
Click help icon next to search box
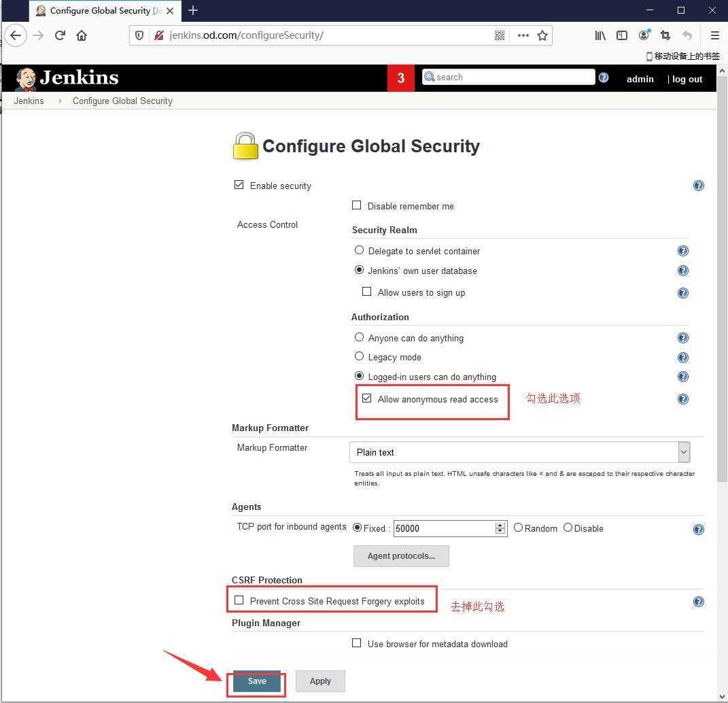[x=604, y=78]
